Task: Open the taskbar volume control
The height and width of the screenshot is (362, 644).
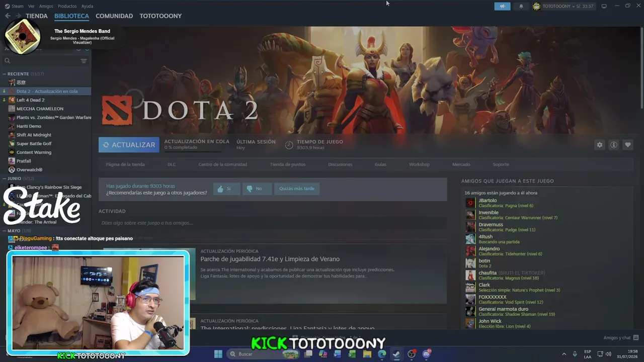Action: tap(609, 354)
